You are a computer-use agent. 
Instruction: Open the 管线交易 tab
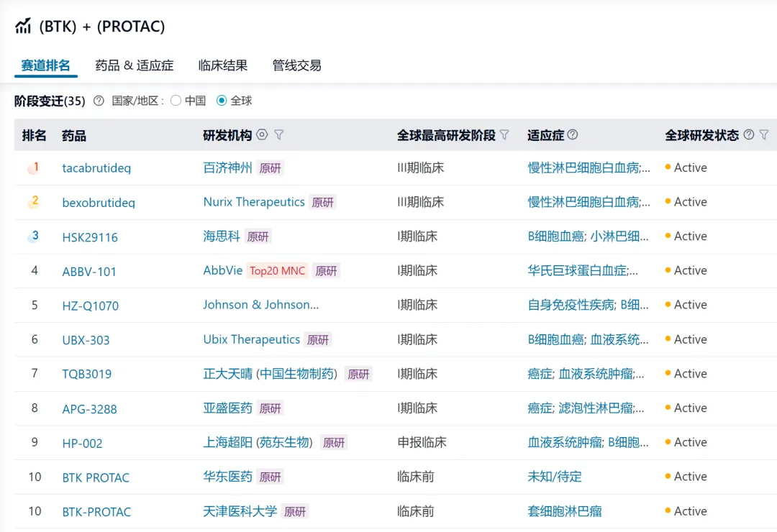[297, 65]
